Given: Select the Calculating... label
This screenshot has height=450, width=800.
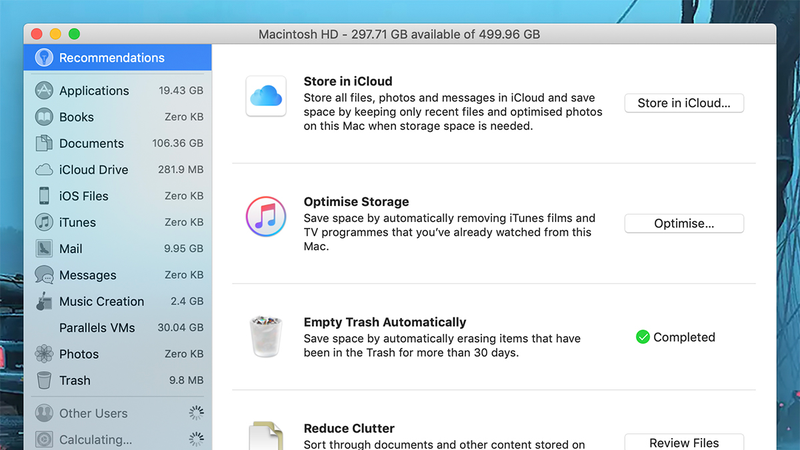Looking at the screenshot, I should pyautogui.click(x=95, y=439).
